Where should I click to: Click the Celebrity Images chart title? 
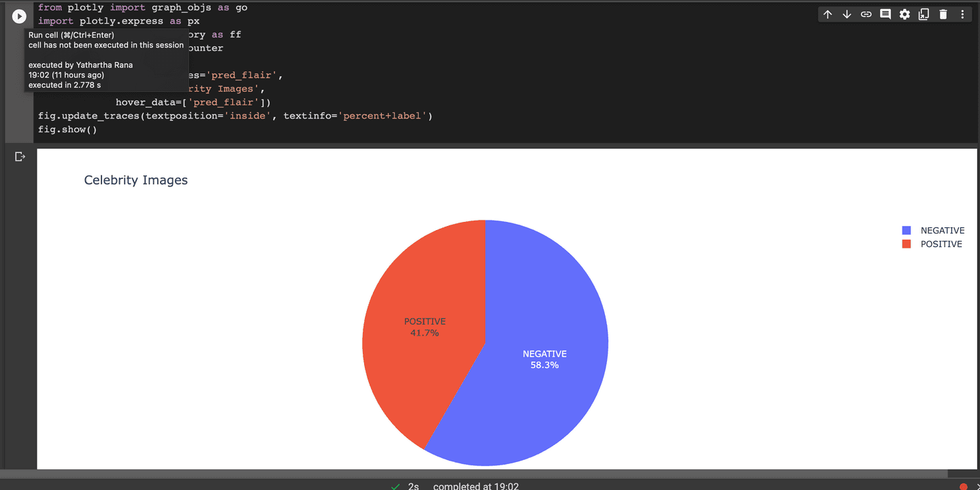[136, 180]
